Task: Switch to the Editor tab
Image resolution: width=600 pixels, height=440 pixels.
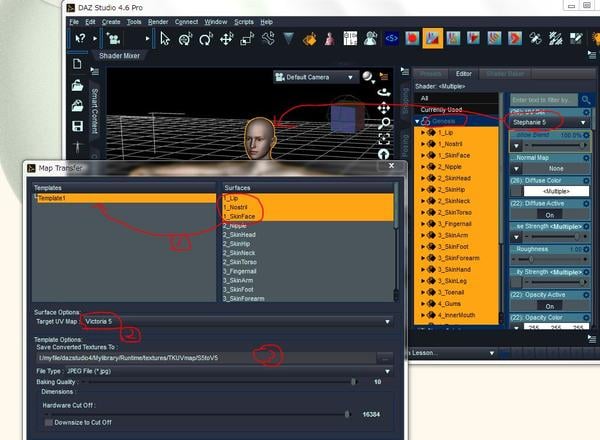Action: pos(463,74)
